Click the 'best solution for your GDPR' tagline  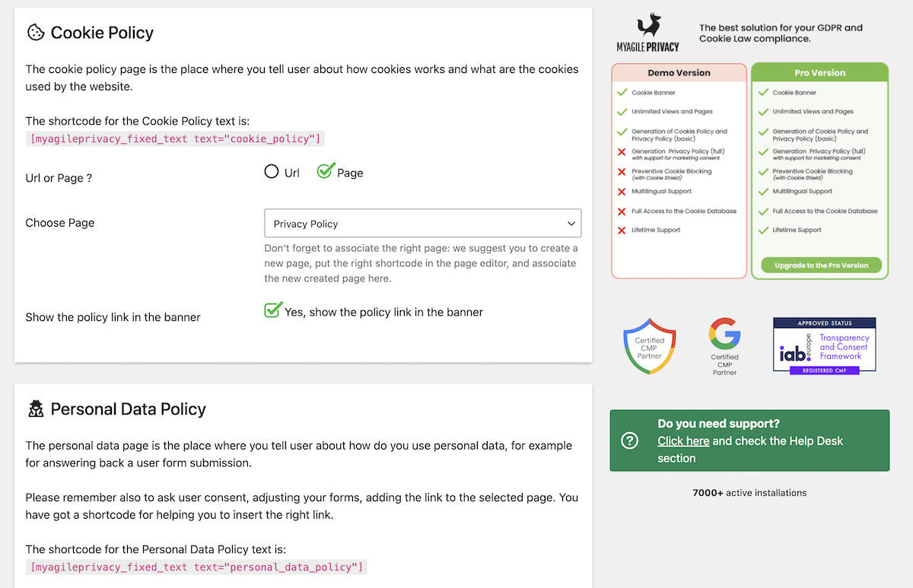tap(781, 33)
